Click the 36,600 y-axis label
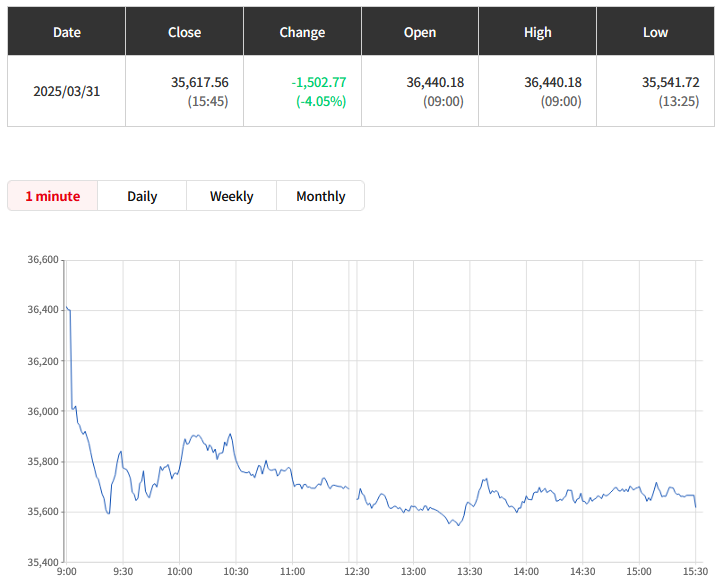 [x=43, y=259]
